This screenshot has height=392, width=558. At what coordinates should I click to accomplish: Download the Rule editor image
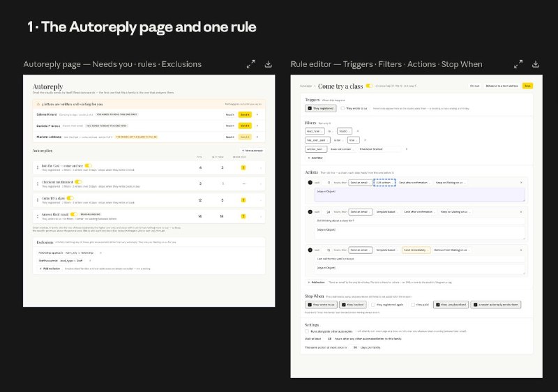[x=536, y=64]
